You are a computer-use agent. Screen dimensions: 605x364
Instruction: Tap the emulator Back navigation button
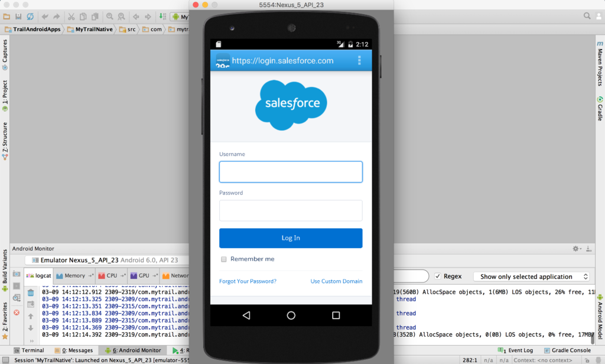246,316
